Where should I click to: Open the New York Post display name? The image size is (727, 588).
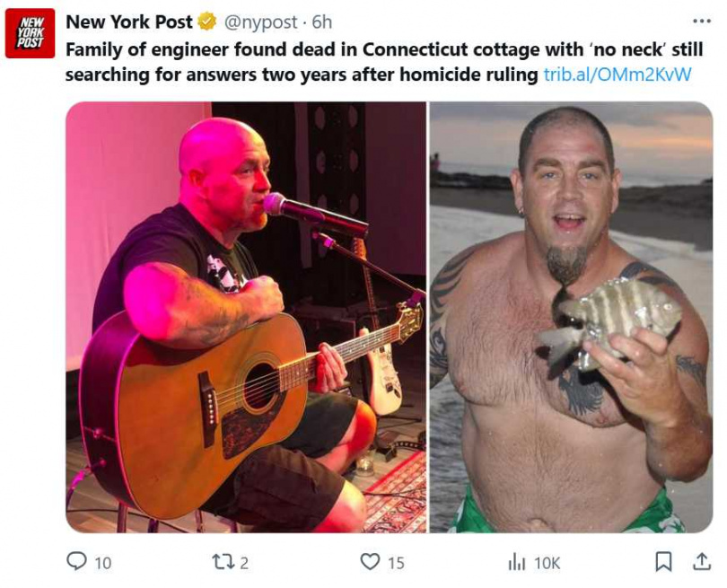[129, 22]
